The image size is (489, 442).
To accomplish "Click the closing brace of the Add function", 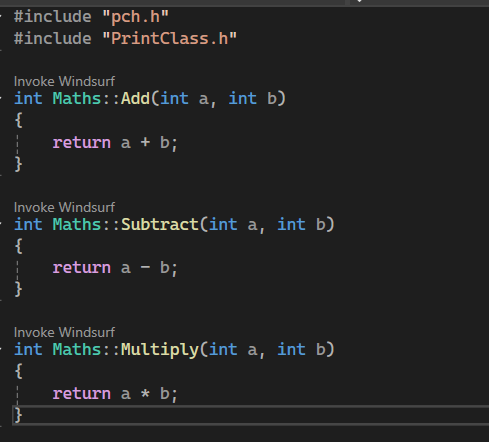I will [x=18, y=164].
